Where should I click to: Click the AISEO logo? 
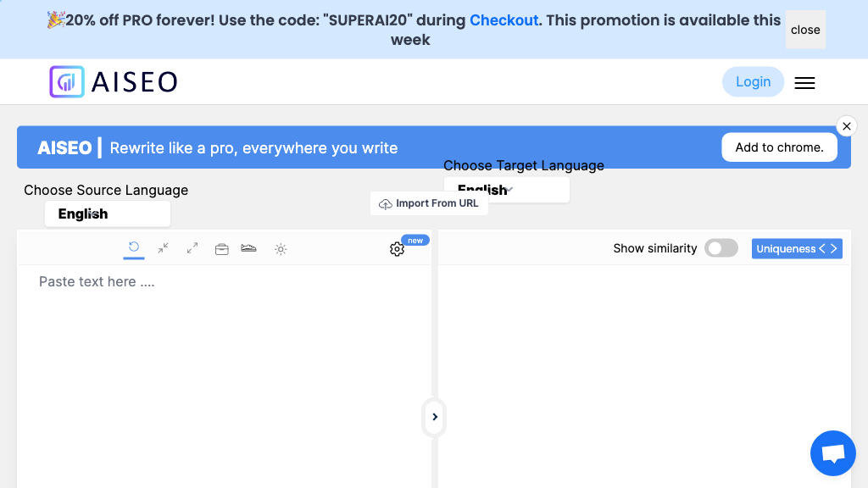114,82
